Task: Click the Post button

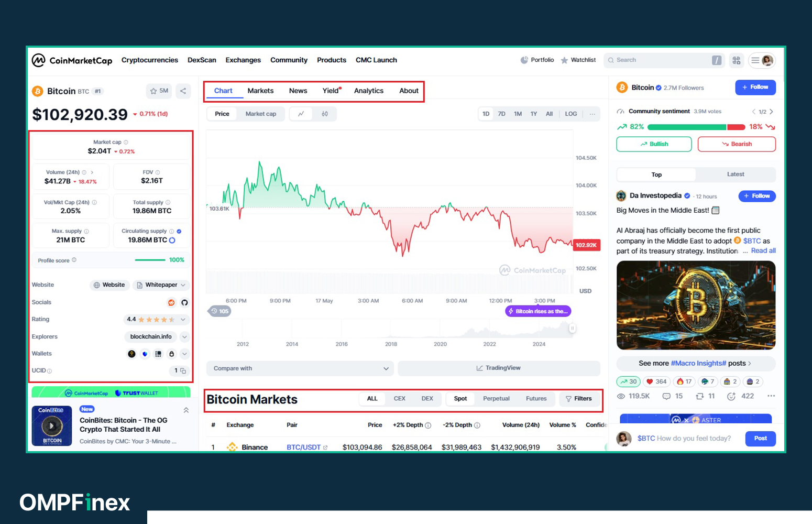Action: point(760,439)
